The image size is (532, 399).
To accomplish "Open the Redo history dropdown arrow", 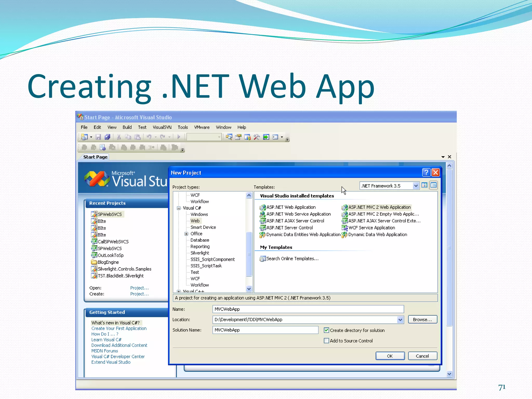I will point(169,137).
